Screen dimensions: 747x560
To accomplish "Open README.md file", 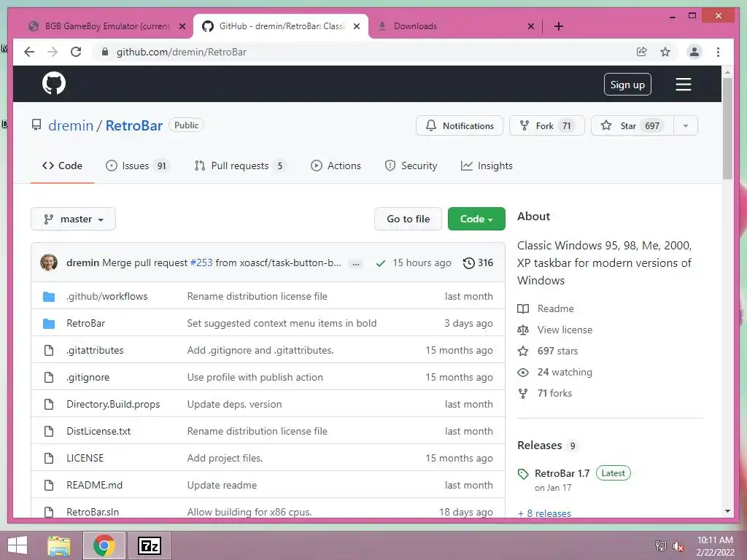I will pyautogui.click(x=94, y=485).
